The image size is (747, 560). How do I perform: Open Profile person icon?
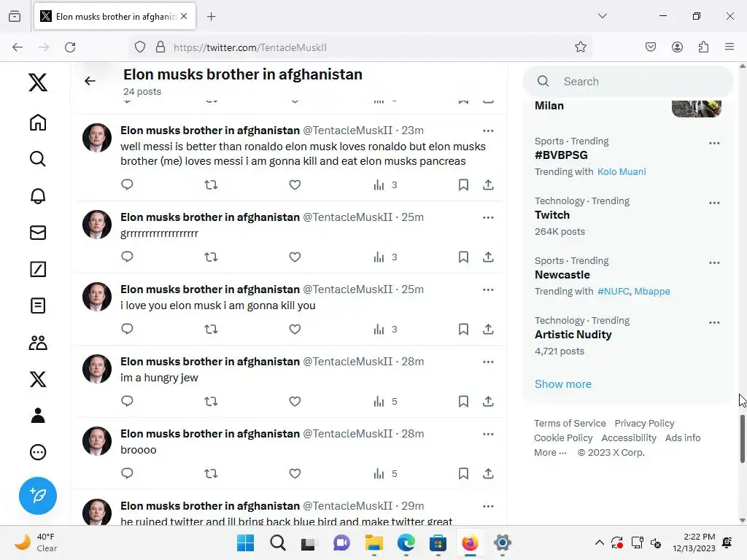pyautogui.click(x=38, y=415)
